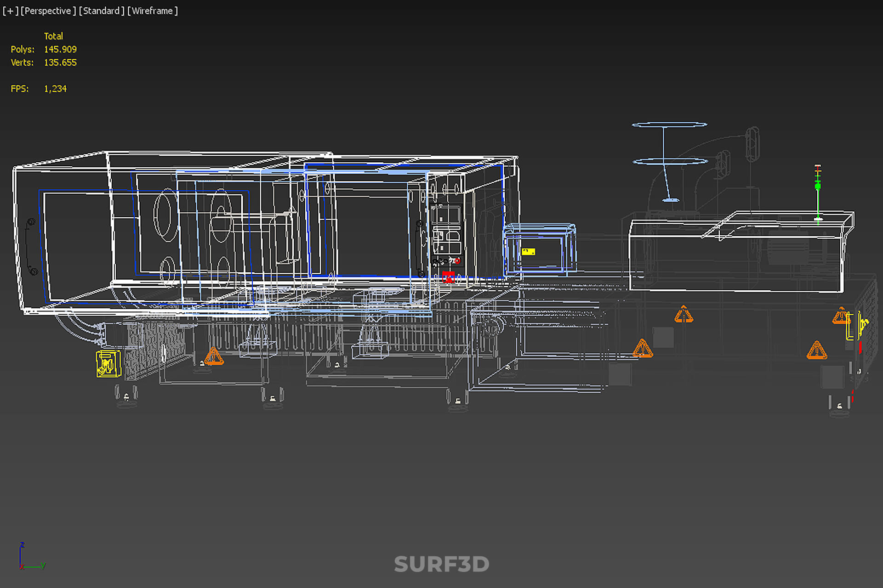This screenshot has height=588, width=883.
Task: Click the Total statistics header
Action: (53, 36)
